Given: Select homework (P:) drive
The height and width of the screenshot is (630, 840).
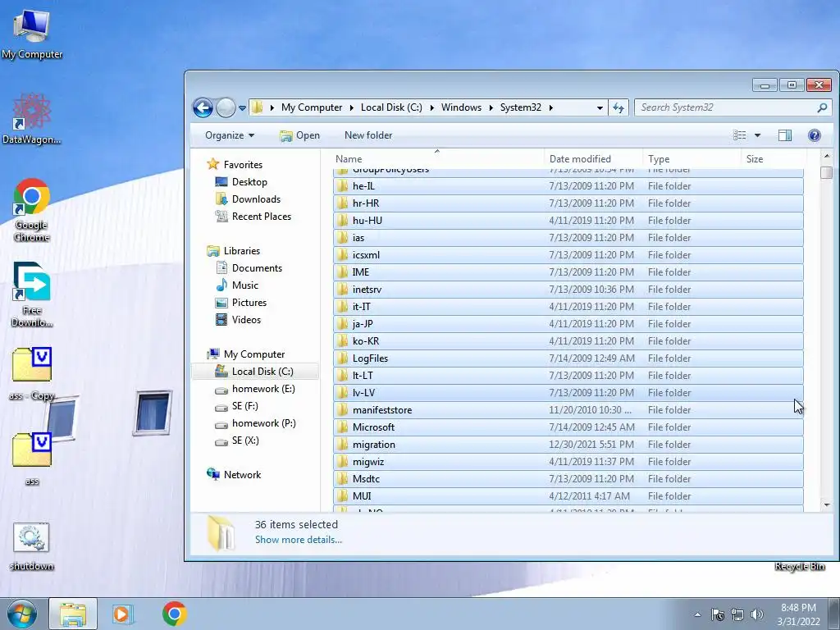Looking at the screenshot, I should click(263, 423).
